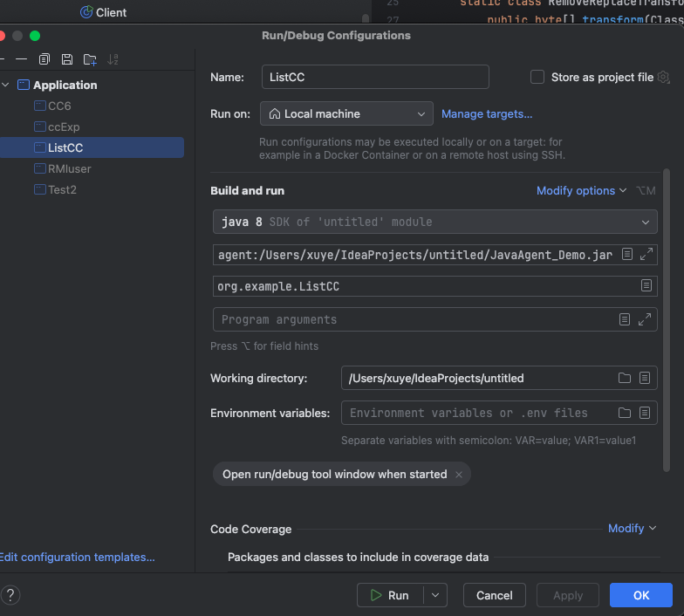Viewport: 684px width, 616px height.
Task: Open the help question mark icon
Action: coord(10,595)
